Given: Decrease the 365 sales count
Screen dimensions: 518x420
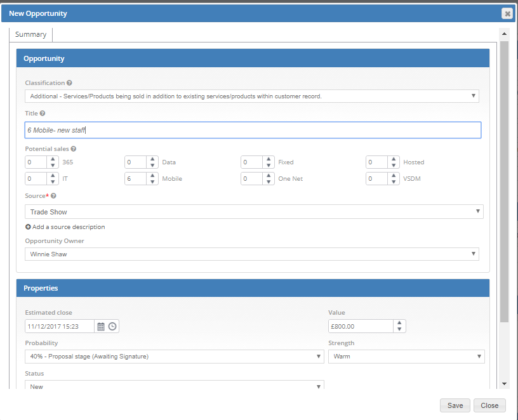Looking at the screenshot, I should (x=53, y=165).
